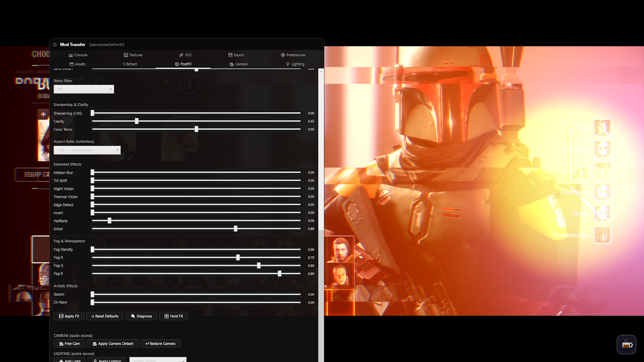Run Diagnose
The width and height of the screenshot is (644, 362).
(x=141, y=316)
